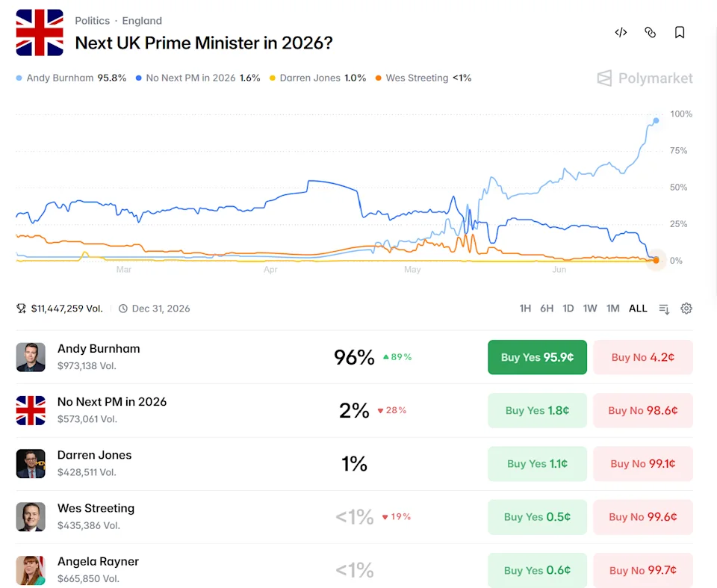This screenshot has height=588, width=717.
Task: Click the sort outcomes icon
Action: [664, 309]
